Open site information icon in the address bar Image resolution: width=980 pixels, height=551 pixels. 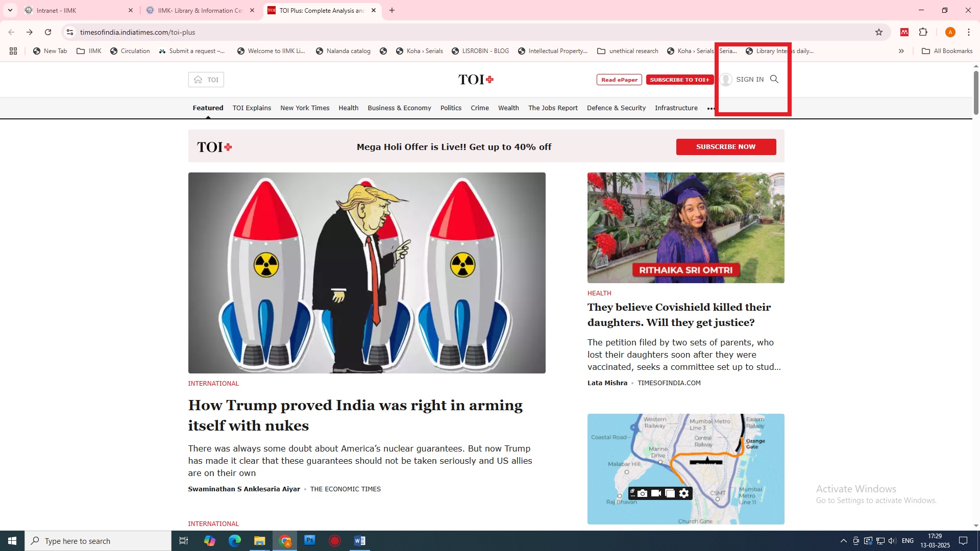click(70, 32)
